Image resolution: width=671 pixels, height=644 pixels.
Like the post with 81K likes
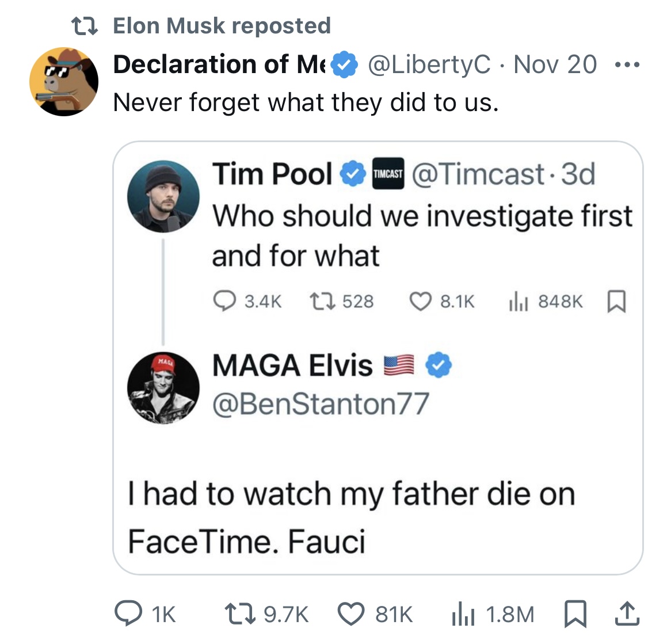pos(350,614)
